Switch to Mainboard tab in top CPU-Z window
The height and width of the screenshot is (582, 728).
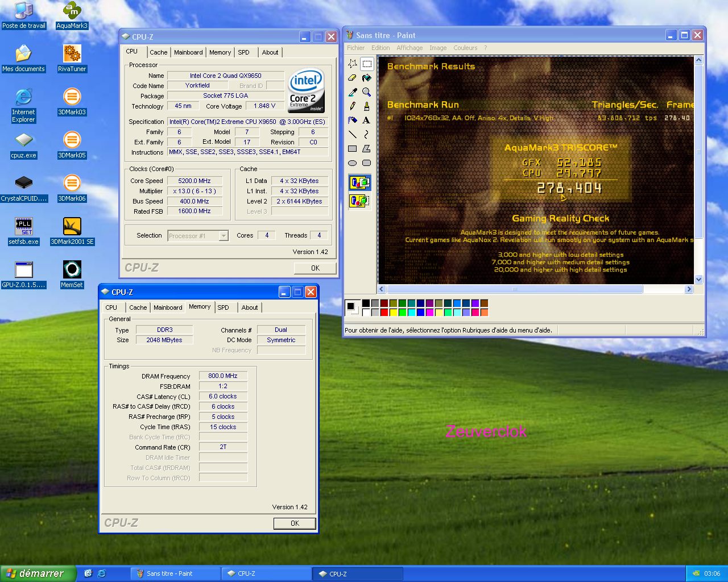(188, 52)
